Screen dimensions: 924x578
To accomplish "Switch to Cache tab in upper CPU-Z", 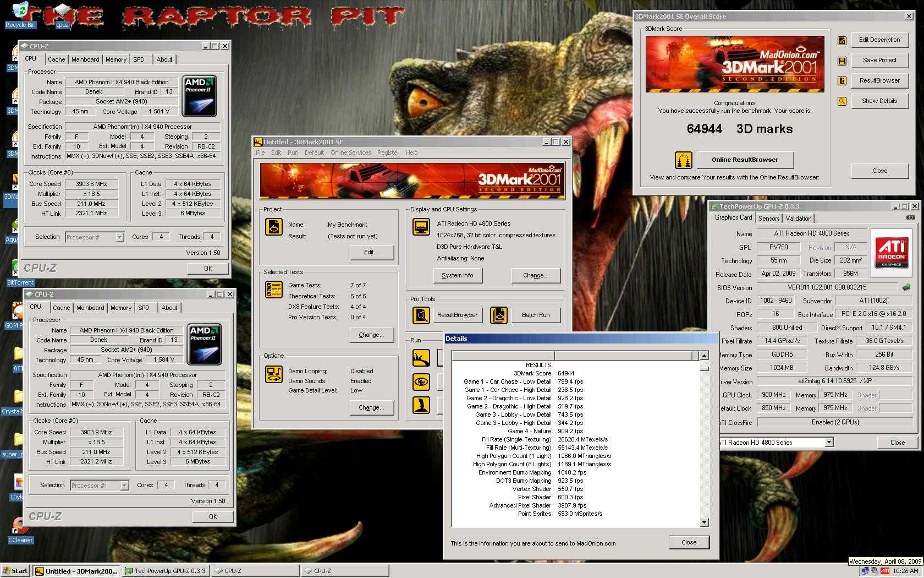I will tap(56, 59).
